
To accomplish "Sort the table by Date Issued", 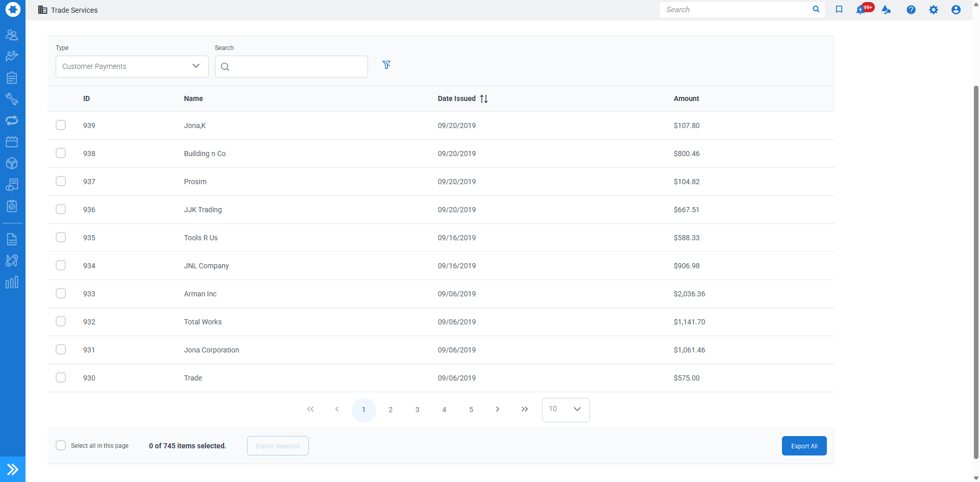I will point(484,98).
